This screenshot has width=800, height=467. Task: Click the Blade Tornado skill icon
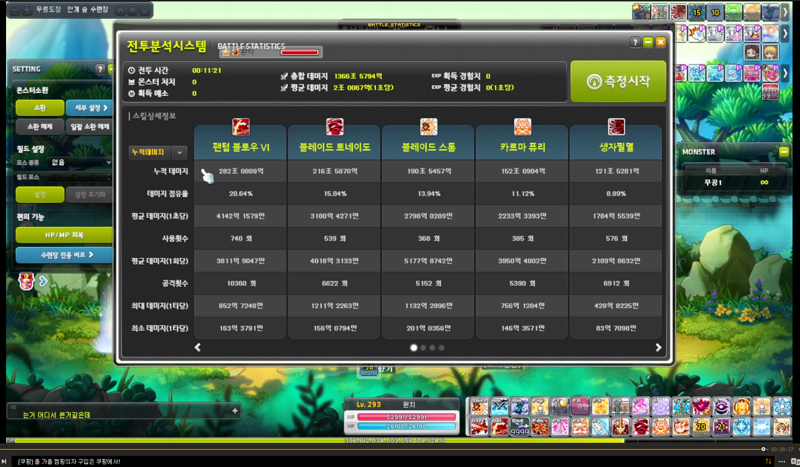[335, 127]
